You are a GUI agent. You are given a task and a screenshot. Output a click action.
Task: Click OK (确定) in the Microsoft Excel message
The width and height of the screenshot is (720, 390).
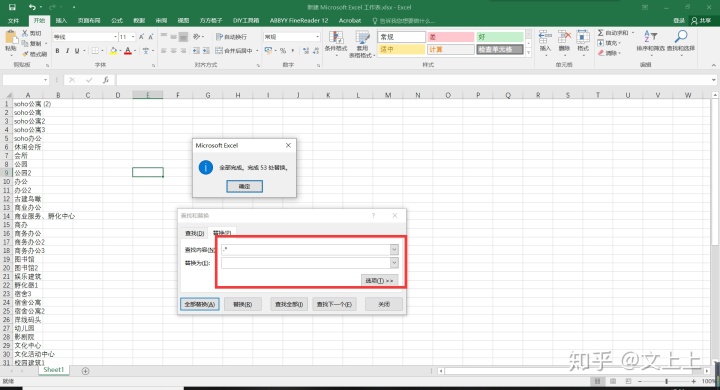tap(244, 186)
